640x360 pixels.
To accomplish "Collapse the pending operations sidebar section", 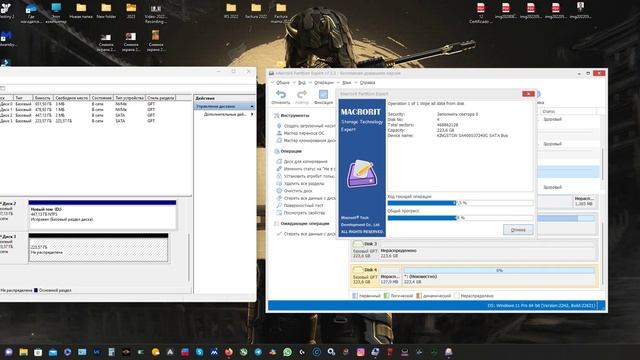I will (277, 224).
